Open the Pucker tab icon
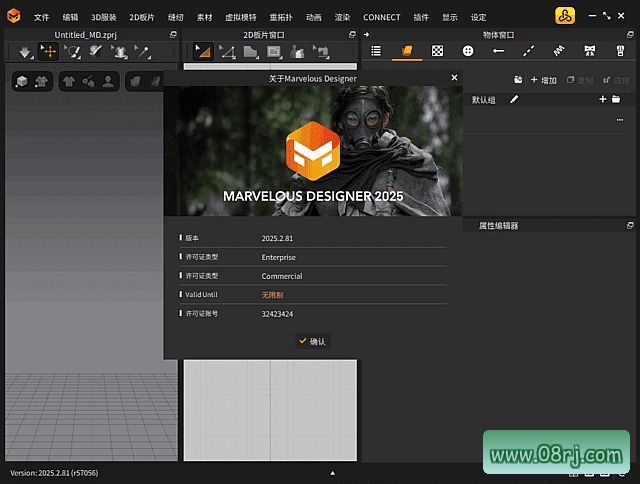640x484 pixels. click(559, 51)
